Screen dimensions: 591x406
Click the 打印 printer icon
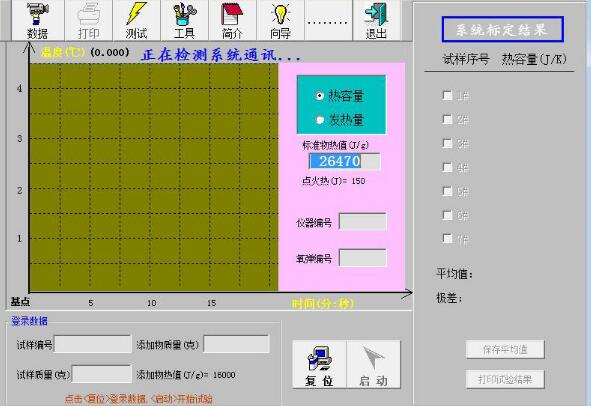89,20
